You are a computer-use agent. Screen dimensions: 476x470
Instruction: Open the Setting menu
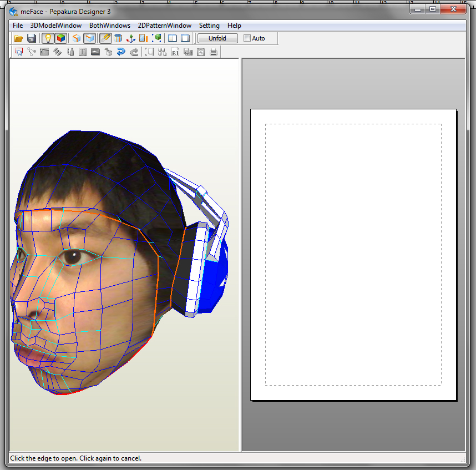click(209, 26)
